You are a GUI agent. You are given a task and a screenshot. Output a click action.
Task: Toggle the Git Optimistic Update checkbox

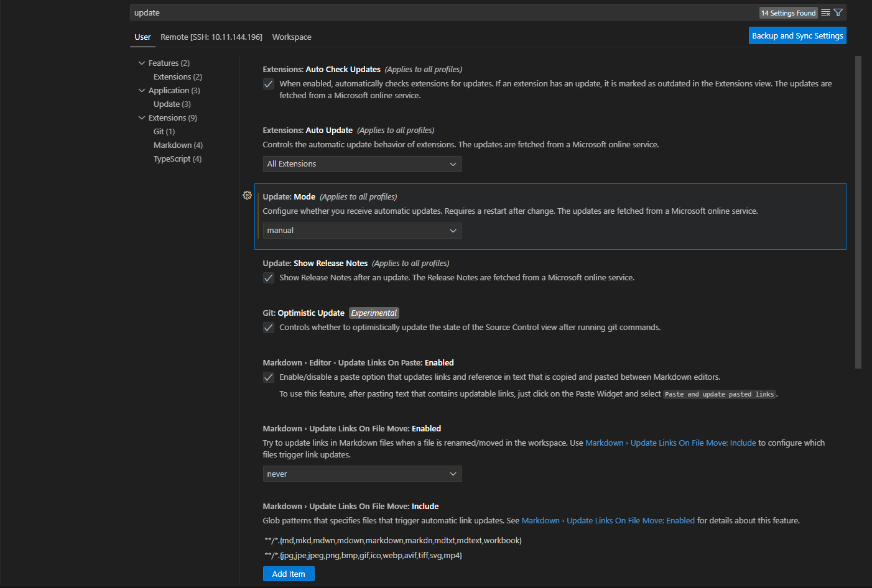pyautogui.click(x=268, y=328)
